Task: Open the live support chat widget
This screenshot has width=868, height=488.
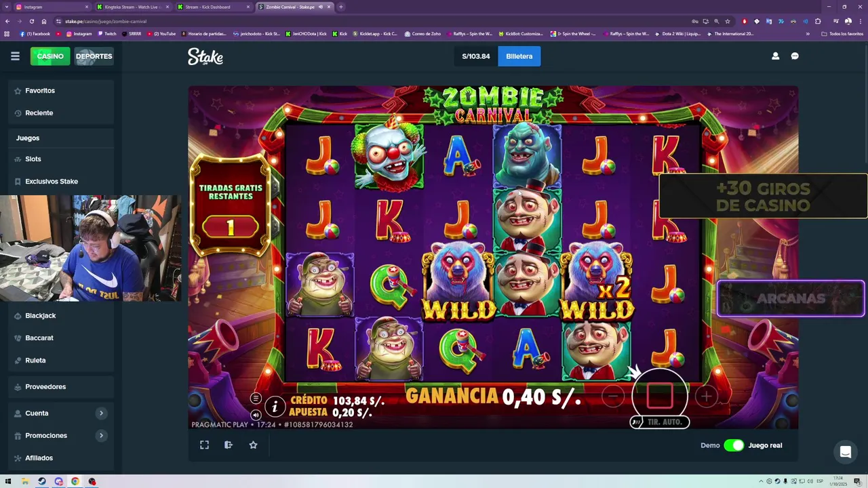Action: click(x=846, y=452)
